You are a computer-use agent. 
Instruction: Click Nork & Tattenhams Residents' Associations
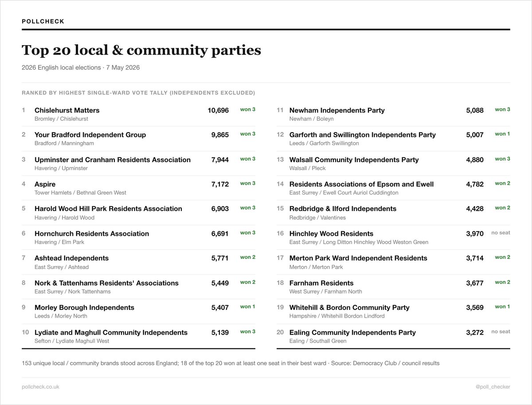106,283
